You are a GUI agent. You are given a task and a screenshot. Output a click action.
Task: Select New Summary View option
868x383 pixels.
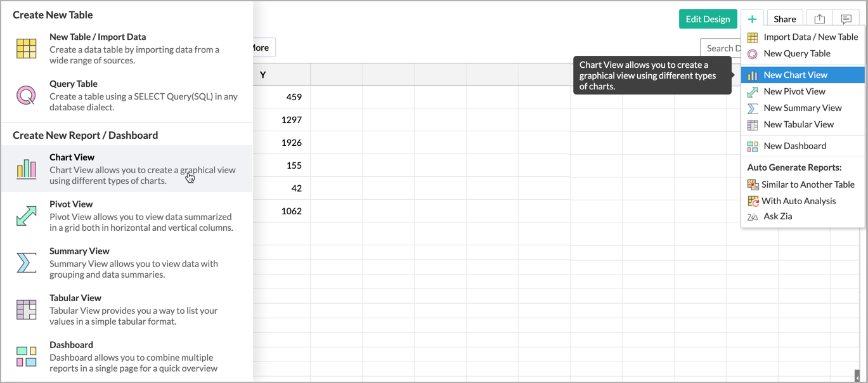coord(802,108)
